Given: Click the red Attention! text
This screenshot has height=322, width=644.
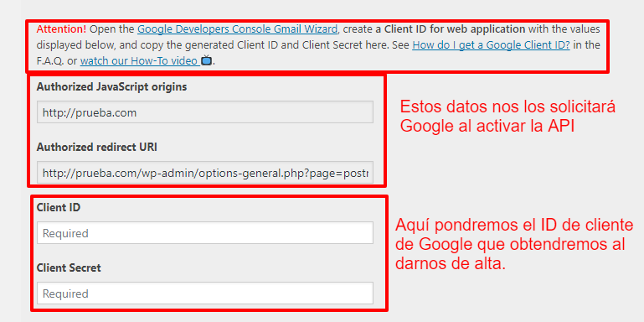Looking at the screenshot, I should tap(62, 29).
